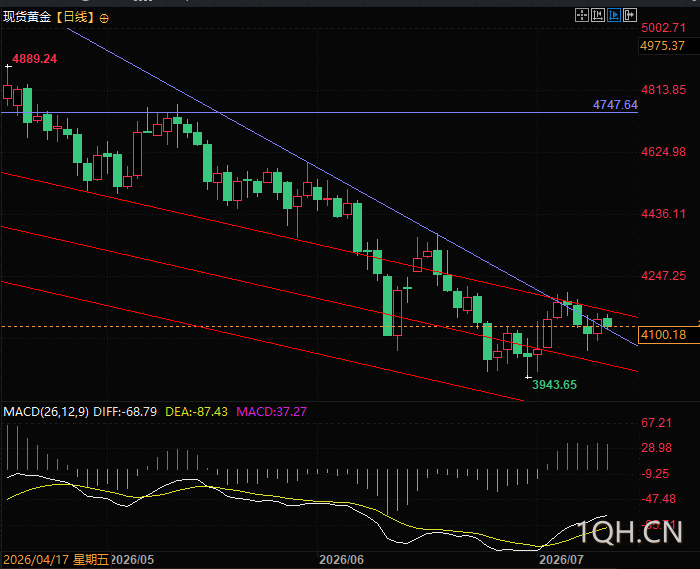
Task: Click the 现货黄金【日线】 chart title
Action: tap(50, 17)
